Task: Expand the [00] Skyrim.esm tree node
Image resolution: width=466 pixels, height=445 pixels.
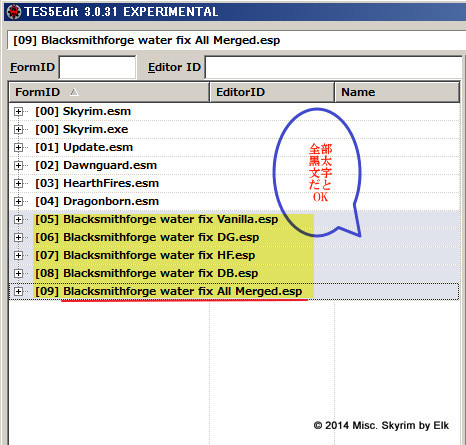Action: [x=18, y=112]
